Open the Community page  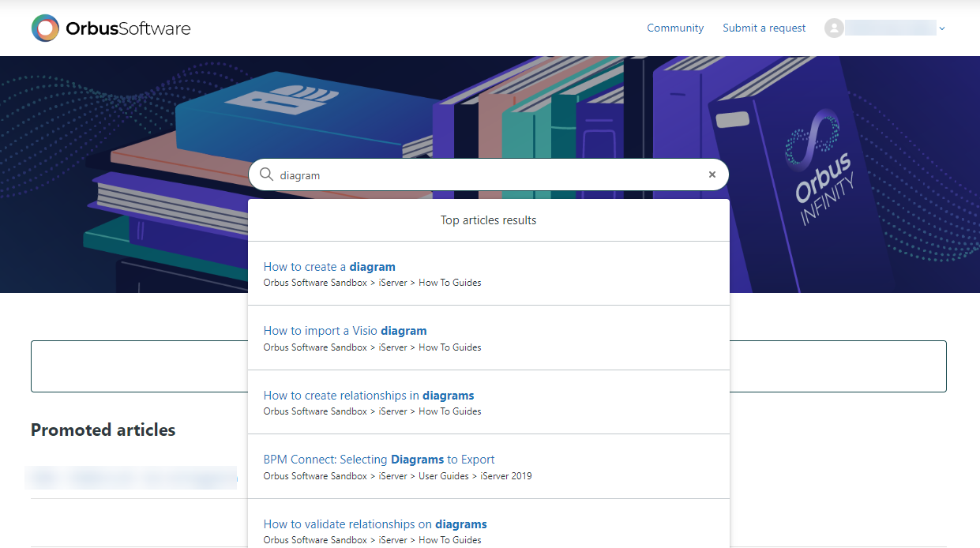tap(674, 28)
